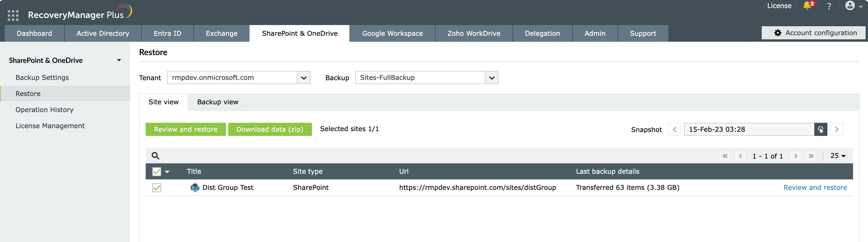
Task: Open the user account avatar menu
Action: click(850, 6)
